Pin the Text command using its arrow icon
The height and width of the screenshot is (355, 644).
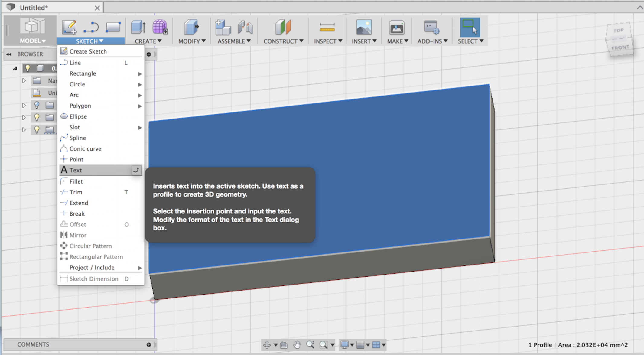[x=136, y=170]
